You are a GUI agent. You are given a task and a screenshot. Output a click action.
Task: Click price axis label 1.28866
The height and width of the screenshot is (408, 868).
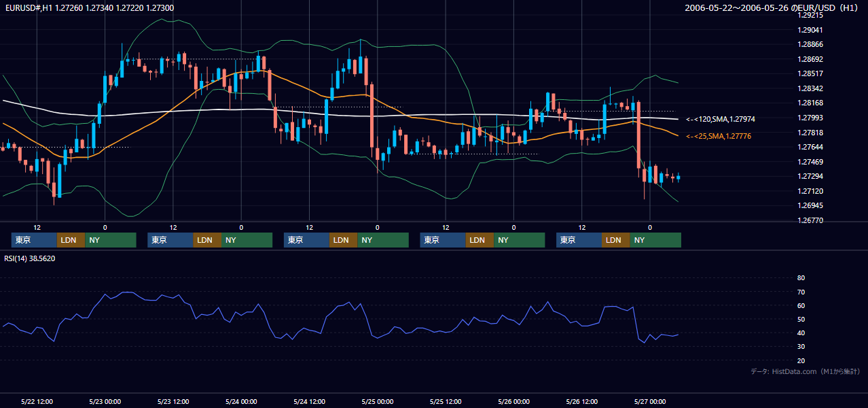tap(810, 44)
